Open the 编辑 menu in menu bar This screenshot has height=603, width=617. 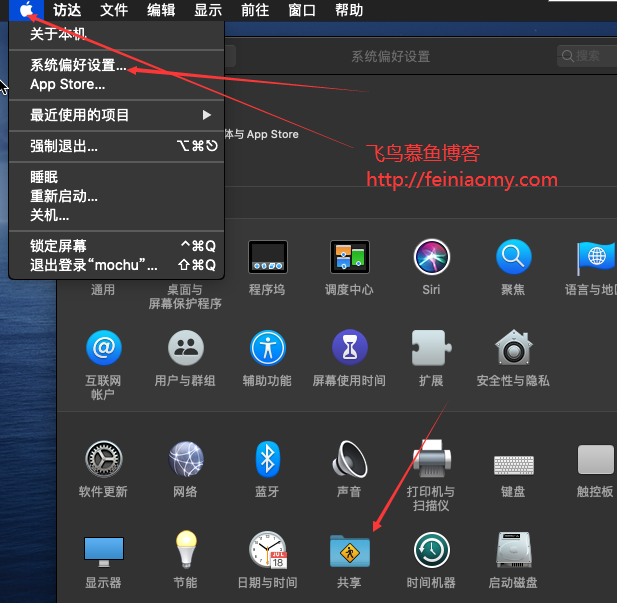coord(161,10)
